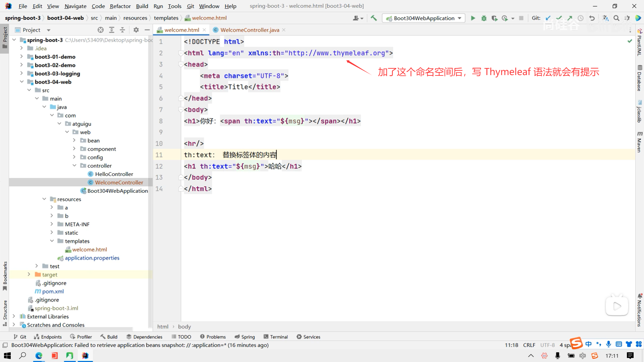Click the Search Everywhere magnifier icon
The width and height of the screenshot is (644, 362).
point(616,18)
